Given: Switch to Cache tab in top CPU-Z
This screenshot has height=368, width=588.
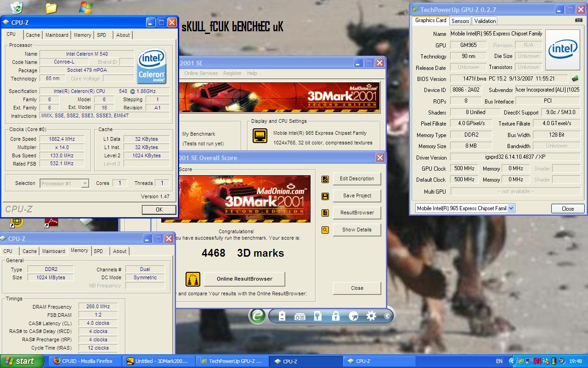Looking at the screenshot, I should tap(33, 35).
